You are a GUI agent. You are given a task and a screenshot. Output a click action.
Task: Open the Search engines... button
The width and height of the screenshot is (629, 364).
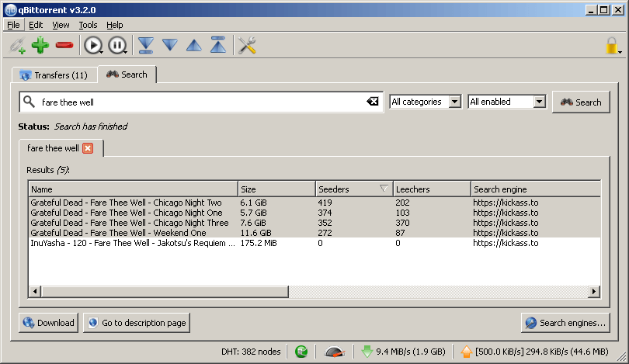click(565, 323)
